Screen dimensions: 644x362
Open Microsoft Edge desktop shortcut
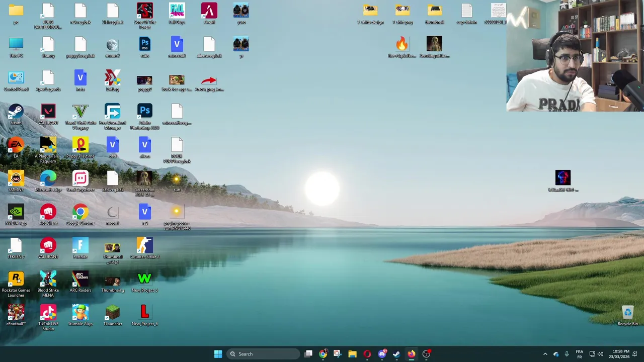click(x=48, y=182)
